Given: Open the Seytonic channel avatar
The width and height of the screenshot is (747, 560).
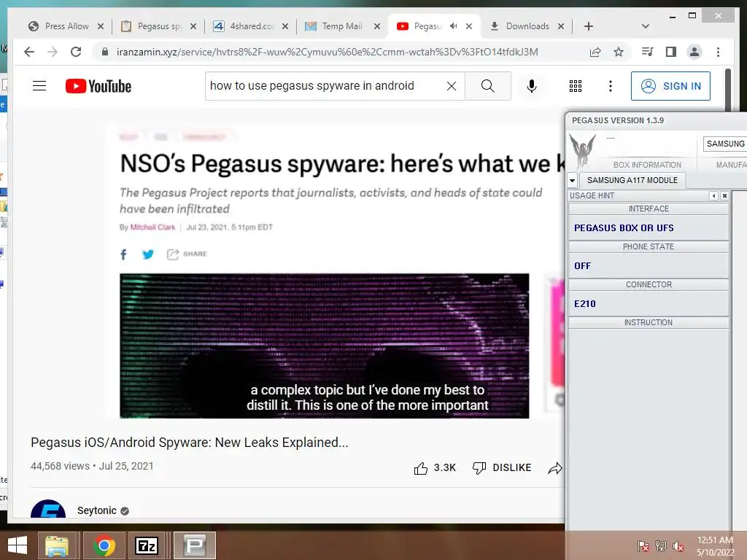Looking at the screenshot, I should 48,508.
